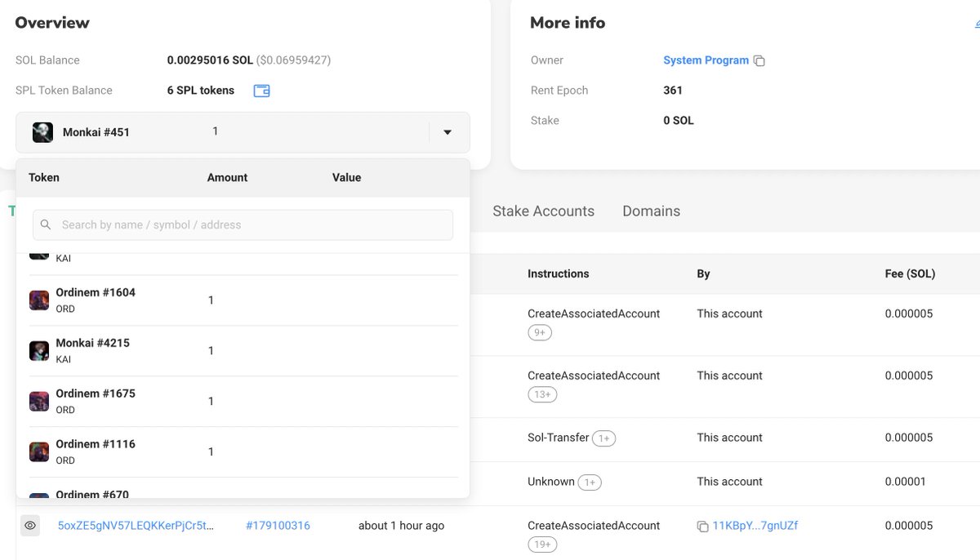Image resolution: width=980 pixels, height=560 pixels.
Task: Switch to the Stake Accounts tab
Action: click(x=543, y=211)
